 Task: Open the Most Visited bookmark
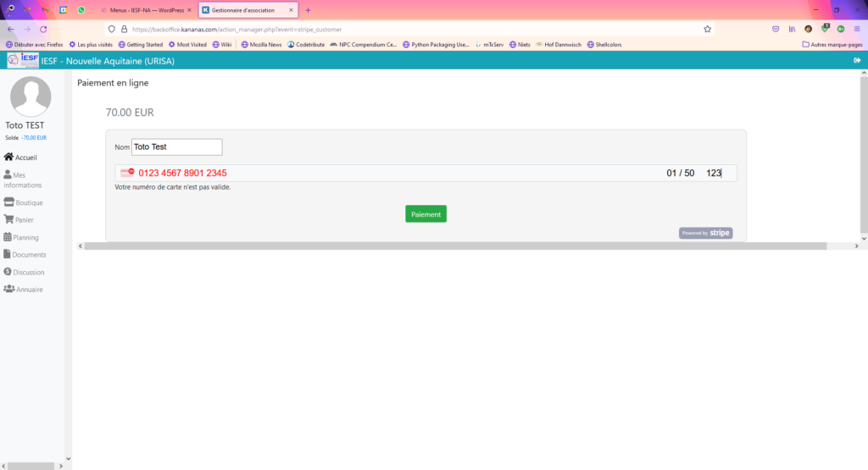pyautogui.click(x=187, y=45)
